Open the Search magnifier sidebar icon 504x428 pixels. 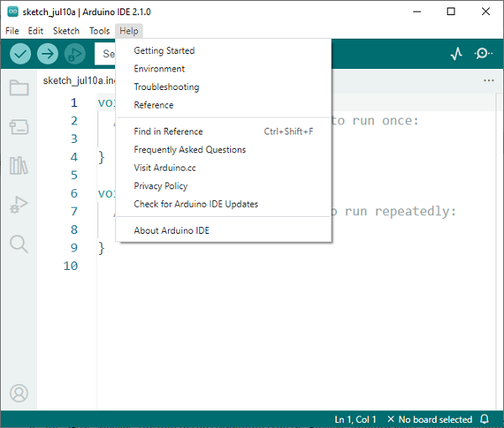click(x=19, y=244)
